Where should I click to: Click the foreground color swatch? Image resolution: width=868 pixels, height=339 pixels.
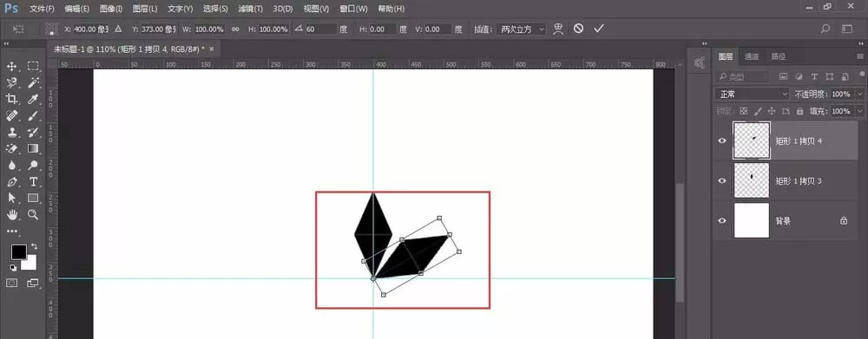click(x=19, y=251)
